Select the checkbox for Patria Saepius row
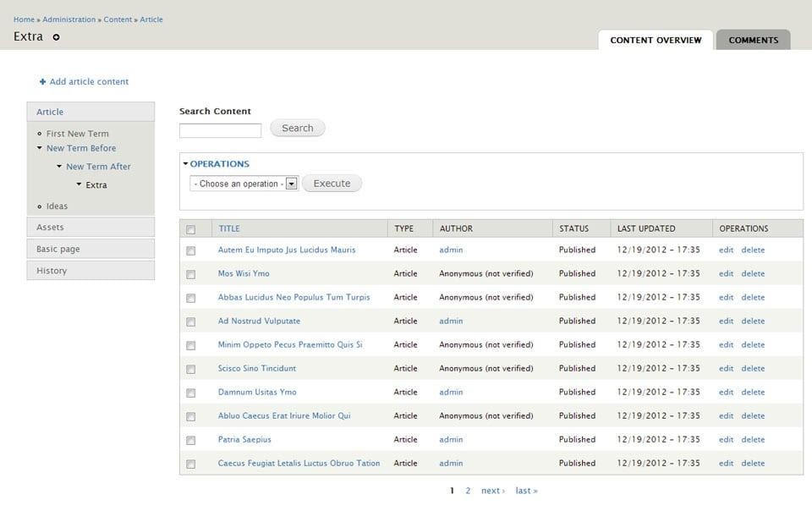Image resolution: width=812 pixels, height=511 pixels. coord(190,440)
